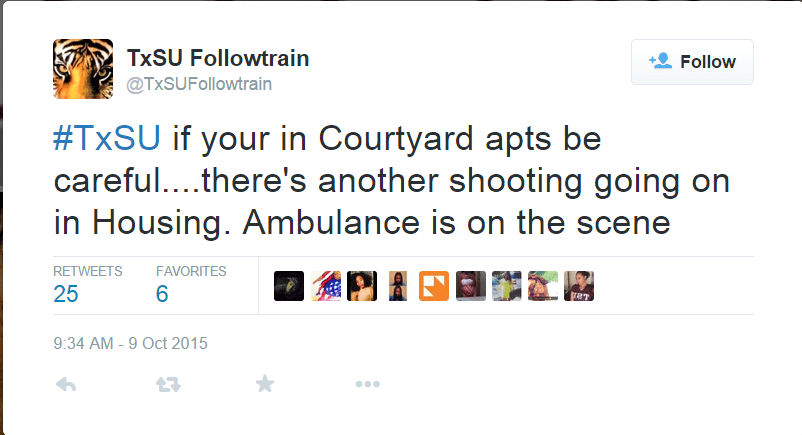Retweet using the retweet arrows icon
This screenshot has width=802, height=435.
168,384
